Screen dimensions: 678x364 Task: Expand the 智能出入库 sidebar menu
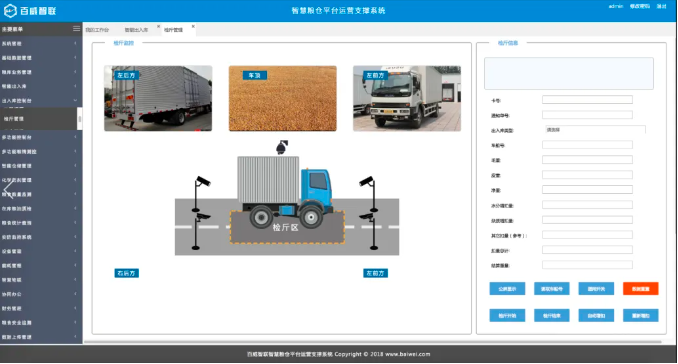(x=41, y=86)
